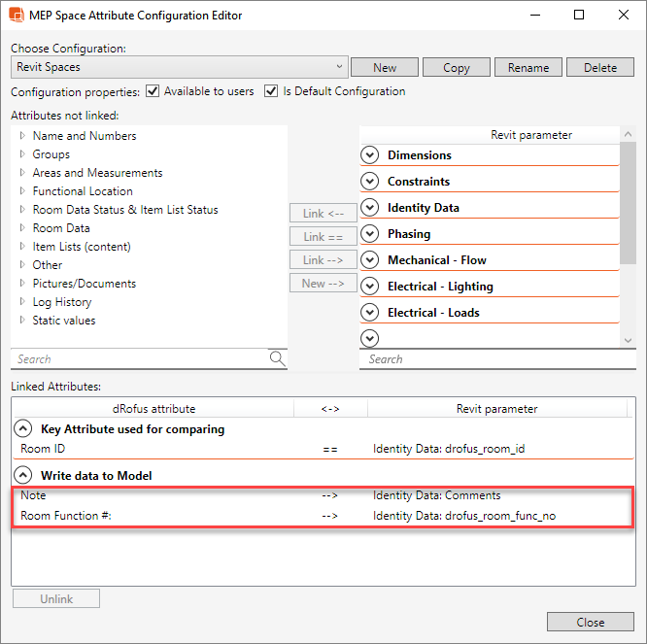
Task: Select the Note linked attribute row
Action: [321, 495]
